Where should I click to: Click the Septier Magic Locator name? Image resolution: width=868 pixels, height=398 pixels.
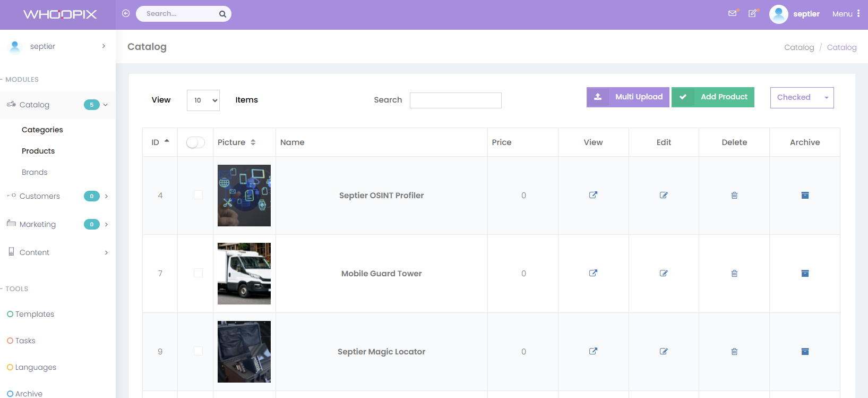click(x=381, y=352)
